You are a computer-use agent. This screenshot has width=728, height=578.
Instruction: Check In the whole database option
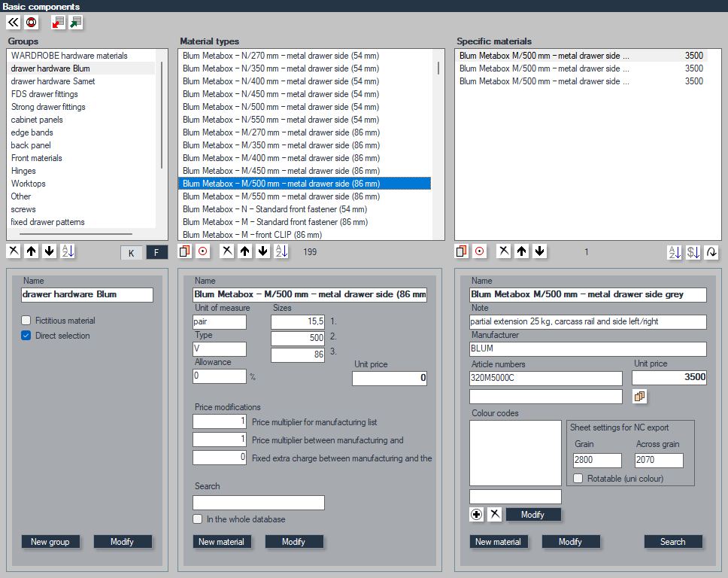tap(198, 519)
